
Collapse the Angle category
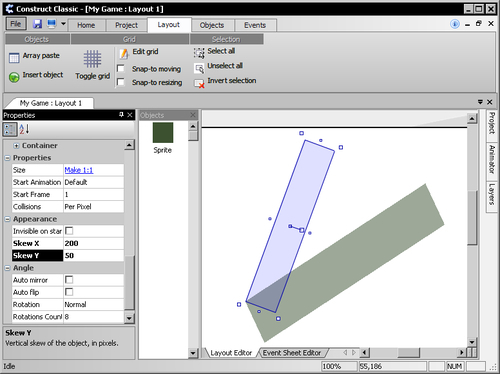7,268
